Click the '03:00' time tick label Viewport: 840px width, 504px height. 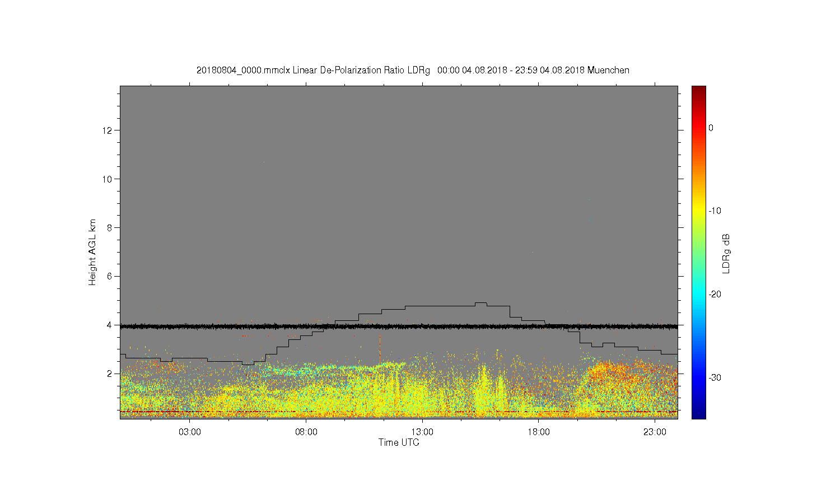pos(190,432)
